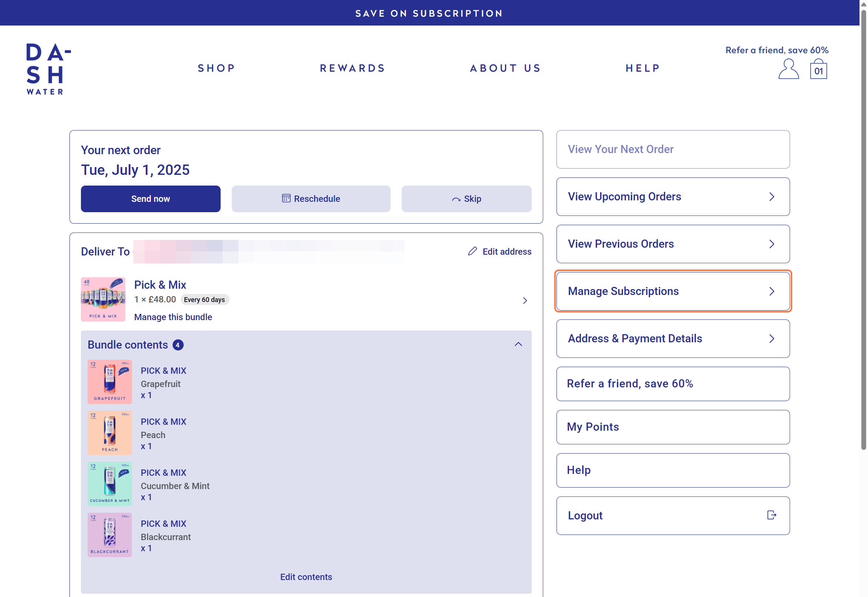The height and width of the screenshot is (597, 868).
Task: Click the View Upcoming Orders chevron
Action: coord(771,196)
